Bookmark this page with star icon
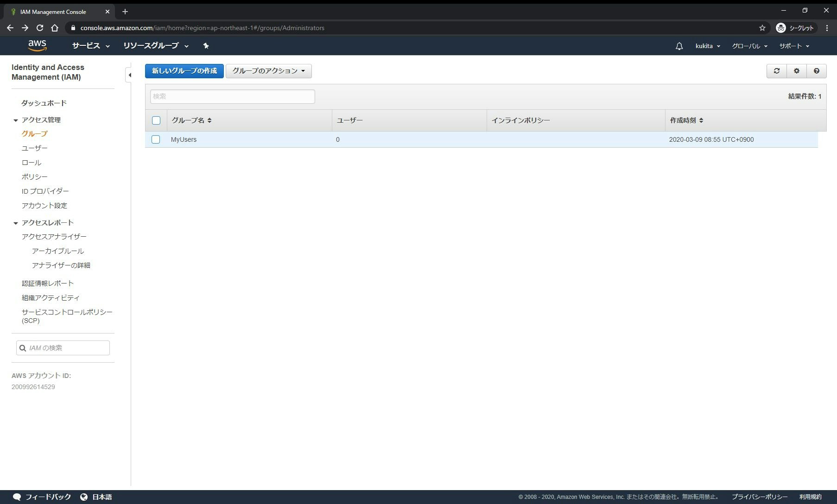 [x=762, y=28]
